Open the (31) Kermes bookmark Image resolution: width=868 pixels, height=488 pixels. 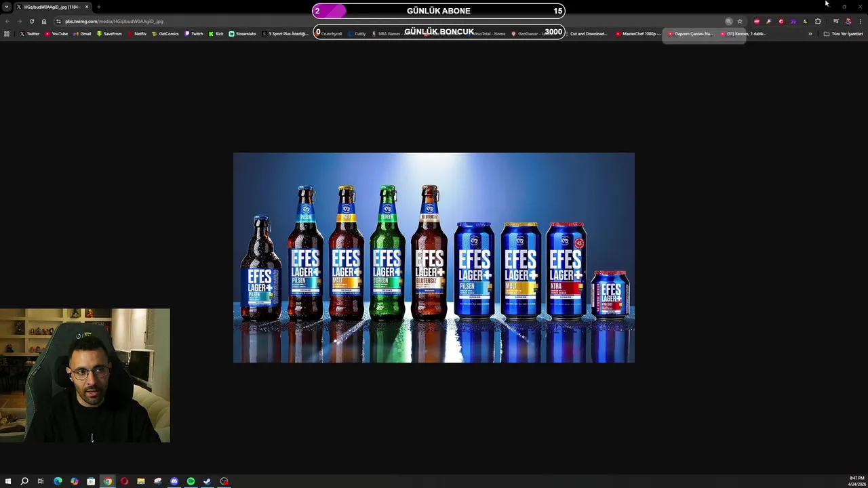(743, 34)
